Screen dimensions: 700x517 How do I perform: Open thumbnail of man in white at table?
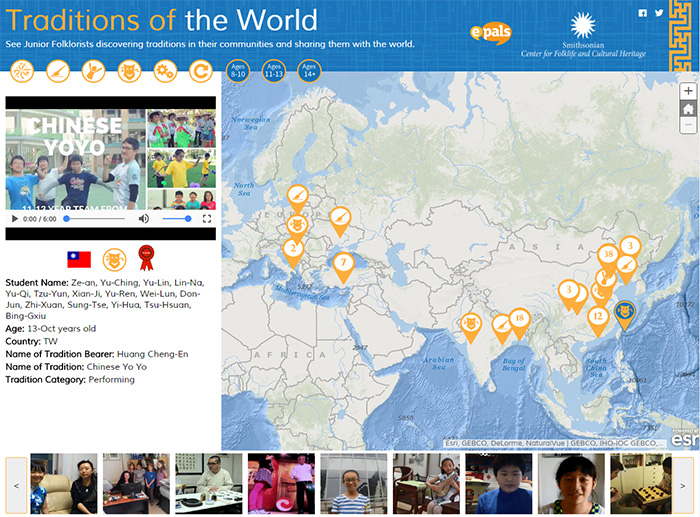click(209, 484)
